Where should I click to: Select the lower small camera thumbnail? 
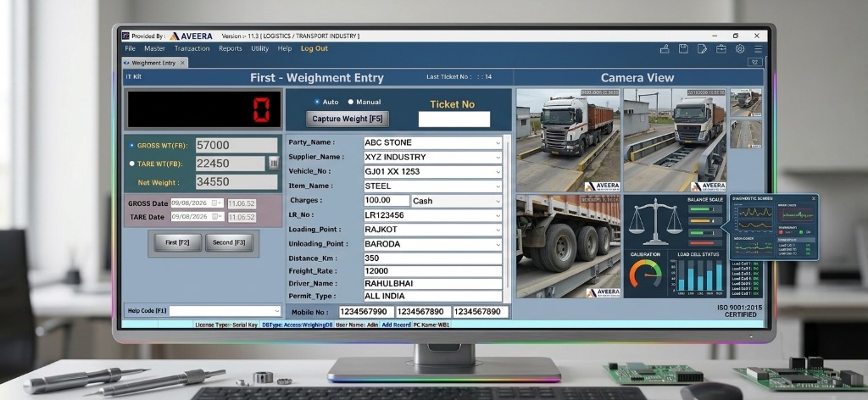tap(746, 135)
